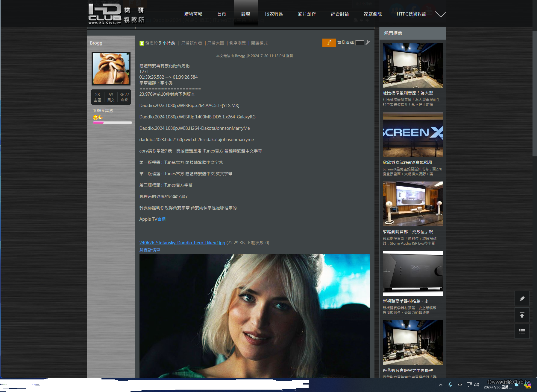Viewport: 537px width, 392px height.
Task: Open the ScreenX theater thumbnail
Action: pos(412,135)
